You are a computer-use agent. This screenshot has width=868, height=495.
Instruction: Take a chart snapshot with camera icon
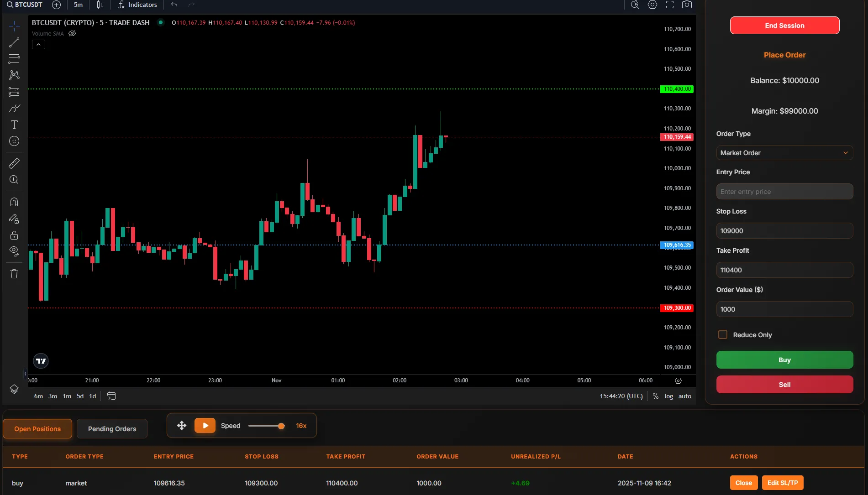[x=687, y=5]
